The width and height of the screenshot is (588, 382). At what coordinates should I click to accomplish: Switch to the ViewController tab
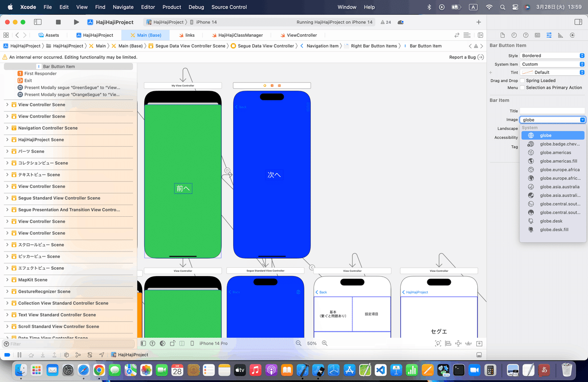(x=298, y=35)
